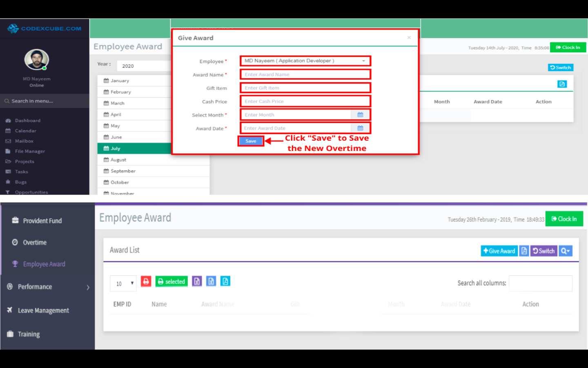Click the Award Name input field
The height and width of the screenshot is (368, 588).
305,74
